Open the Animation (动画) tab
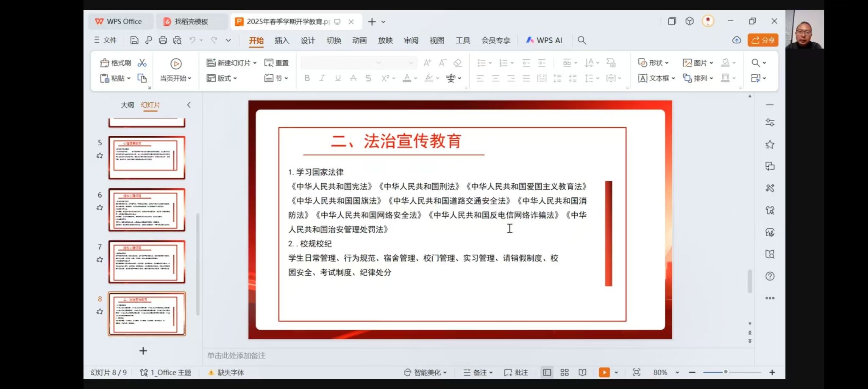868x389 pixels. [359, 40]
